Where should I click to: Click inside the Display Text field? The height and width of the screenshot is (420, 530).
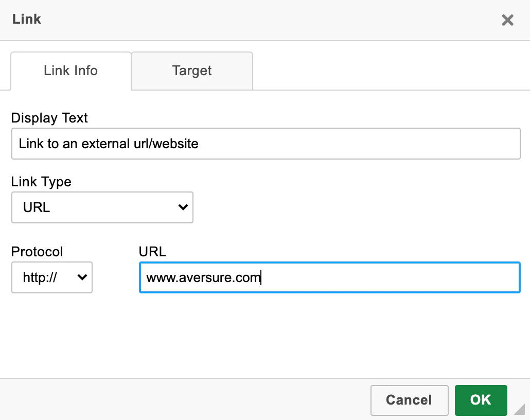(266, 144)
